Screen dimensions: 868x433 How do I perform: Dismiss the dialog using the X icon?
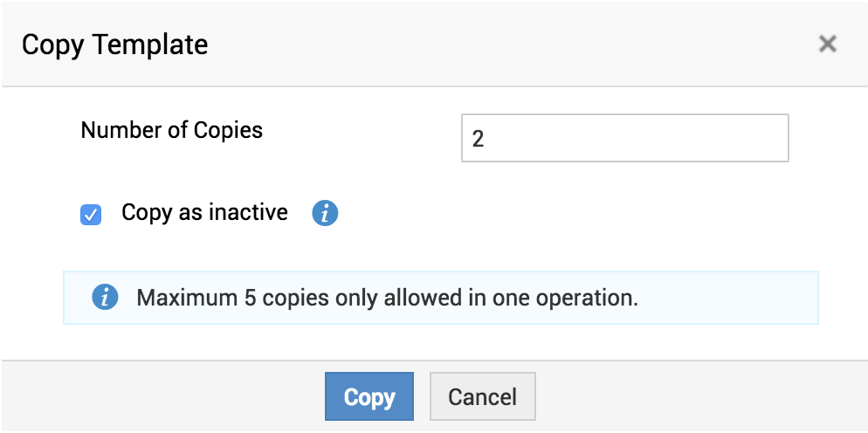[x=827, y=44]
